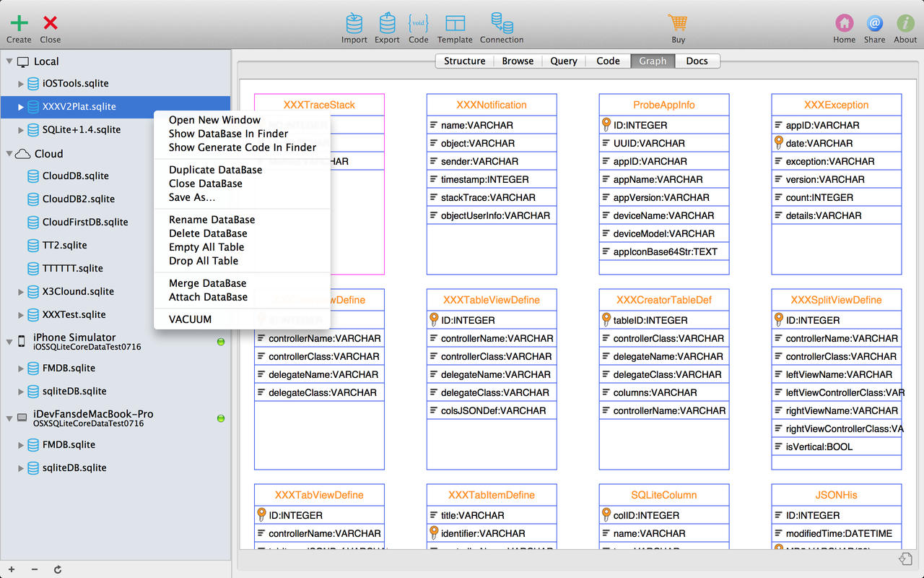Image resolution: width=924 pixels, height=578 pixels.
Task: Select Duplicate DataBase in context menu
Action: [x=215, y=170]
